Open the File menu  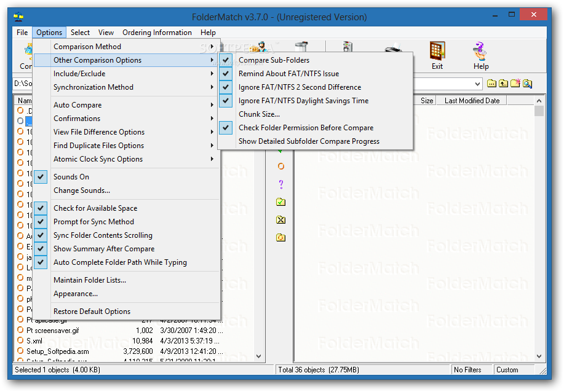22,33
